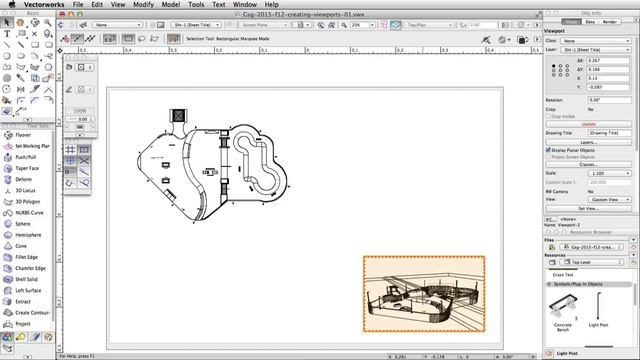The image size is (640, 360).
Task: Select center anchor point radio
Action: click(560, 70)
